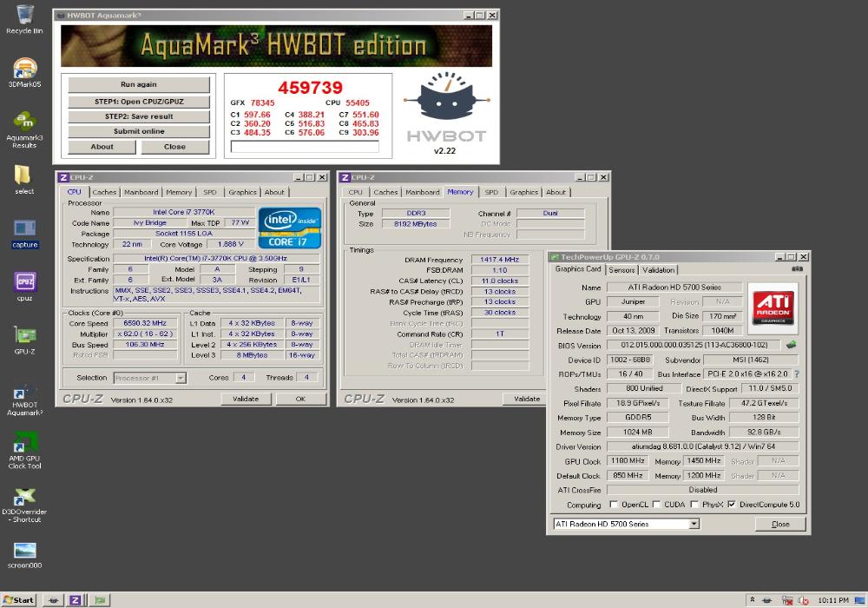Show hidden tray icons arrow

pos(752,599)
